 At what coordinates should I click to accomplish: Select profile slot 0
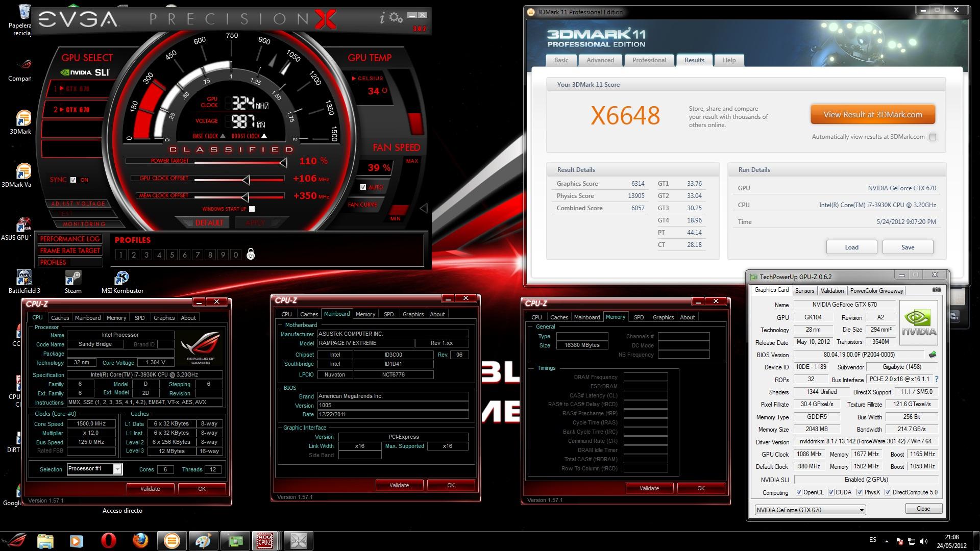tap(235, 255)
